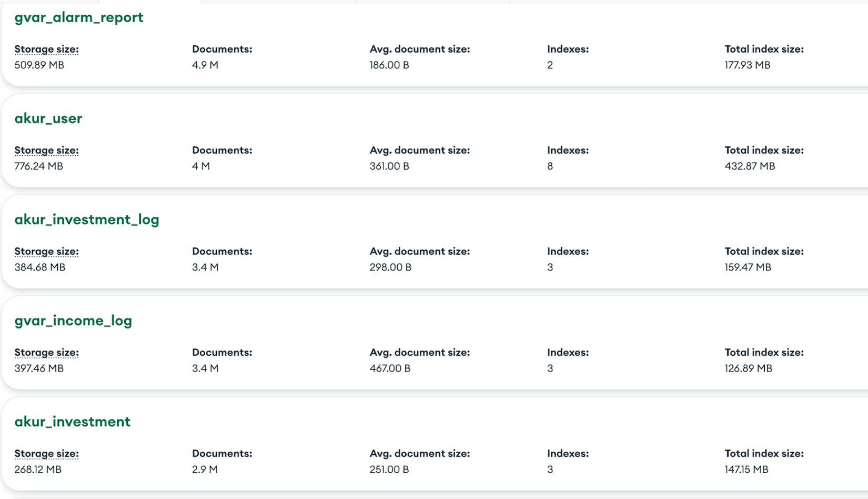
Task: Select the 776.24 MB storage value
Action: pos(39,166)
